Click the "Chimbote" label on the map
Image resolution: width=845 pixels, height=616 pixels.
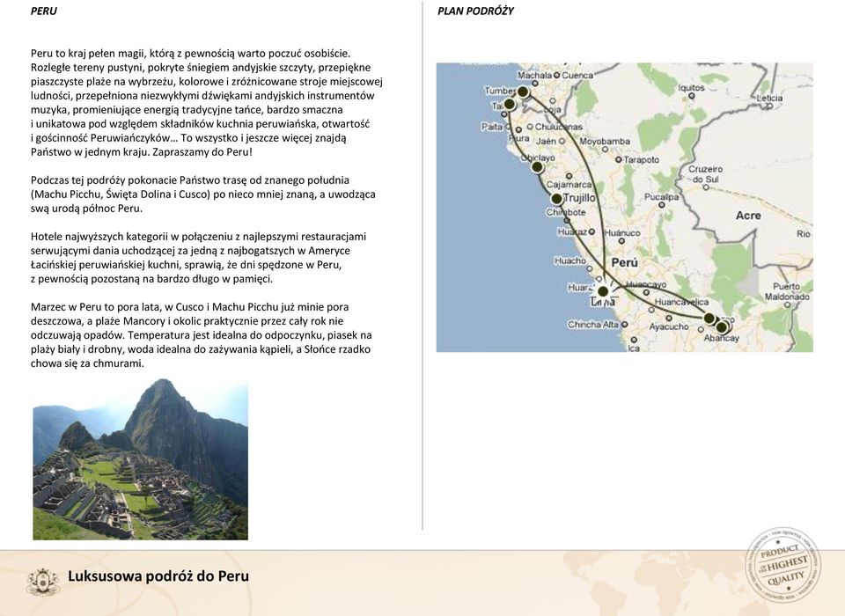tap(566, 212)
